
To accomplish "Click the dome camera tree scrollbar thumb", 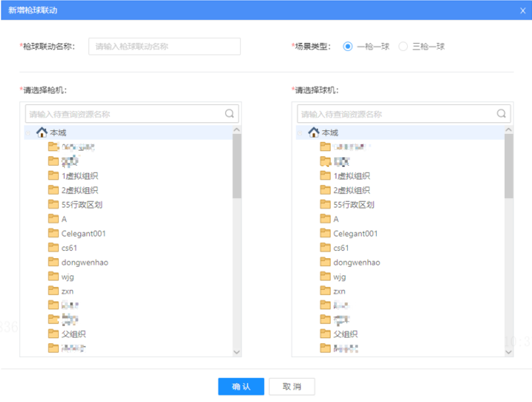I will pyautogui.click(x=509, y=166).
